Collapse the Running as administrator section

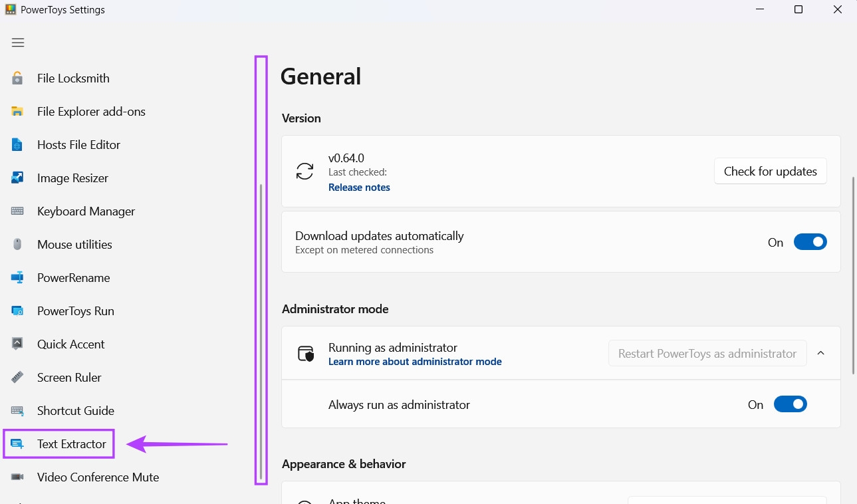click(820, 353)
